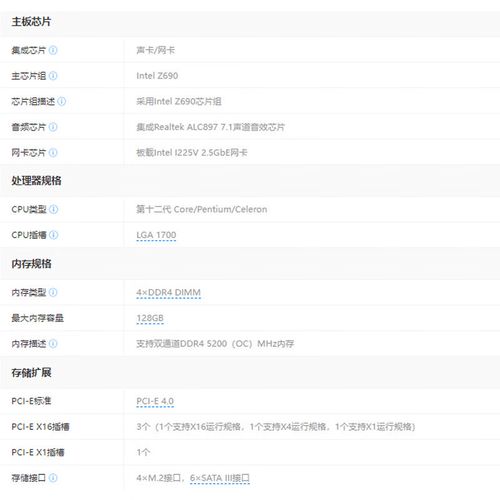Follow the 128GB link
500x500 pixels.
point(150,318)
